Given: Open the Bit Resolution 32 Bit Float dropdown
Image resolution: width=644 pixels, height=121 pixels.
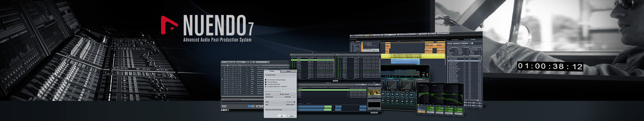Looking at the screenshot, I should 280,97.
